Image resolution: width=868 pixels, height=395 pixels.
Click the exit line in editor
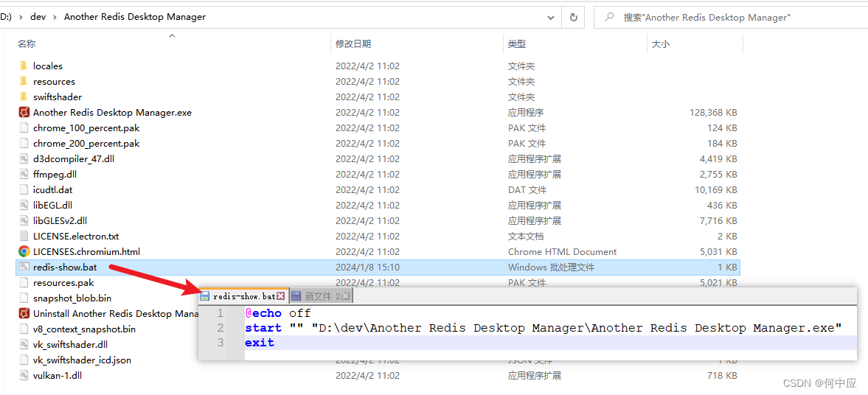click(x=260, y=343)
